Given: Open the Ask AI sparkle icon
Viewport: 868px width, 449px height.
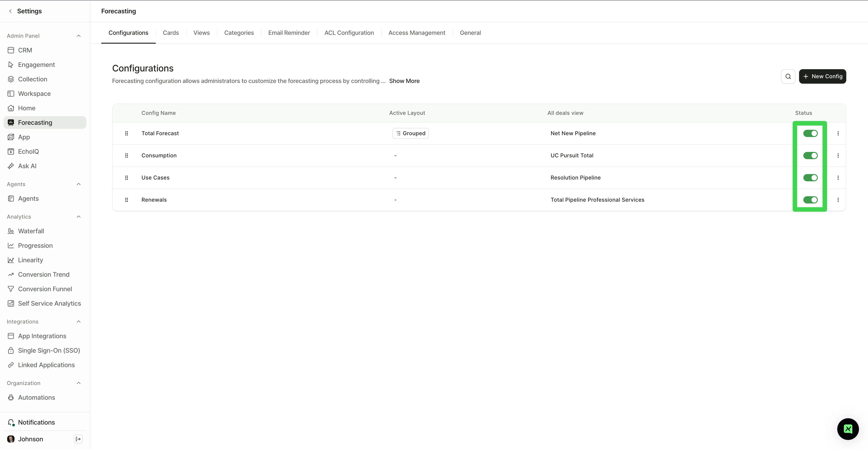Looking at the screenshot, I should coord(11,166).
